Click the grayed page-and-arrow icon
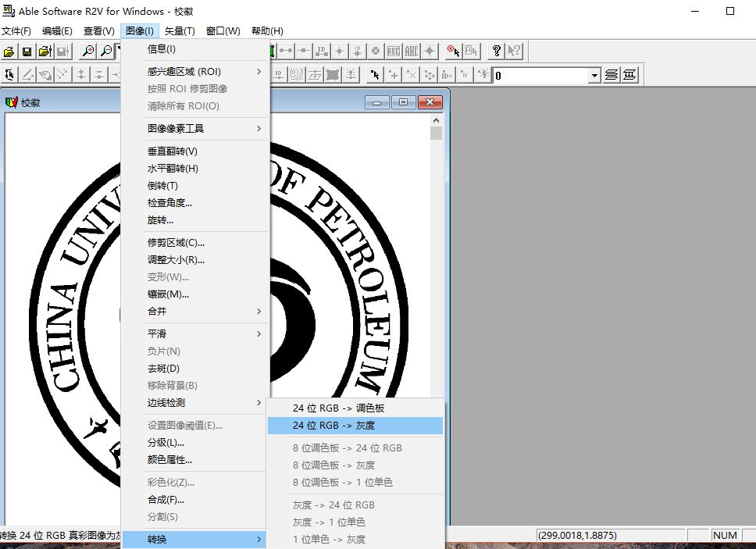Viewport: 756px width, 549px height. coord(471,51)
